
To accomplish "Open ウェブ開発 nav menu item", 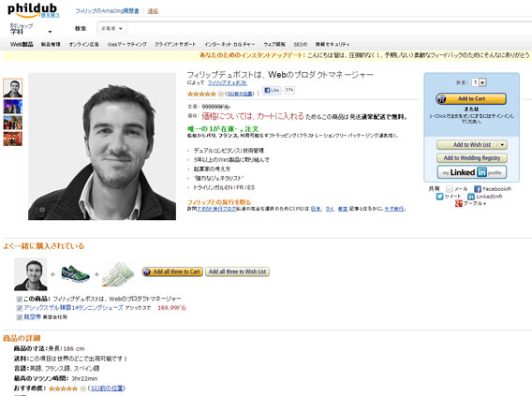I will click(274, 44).
